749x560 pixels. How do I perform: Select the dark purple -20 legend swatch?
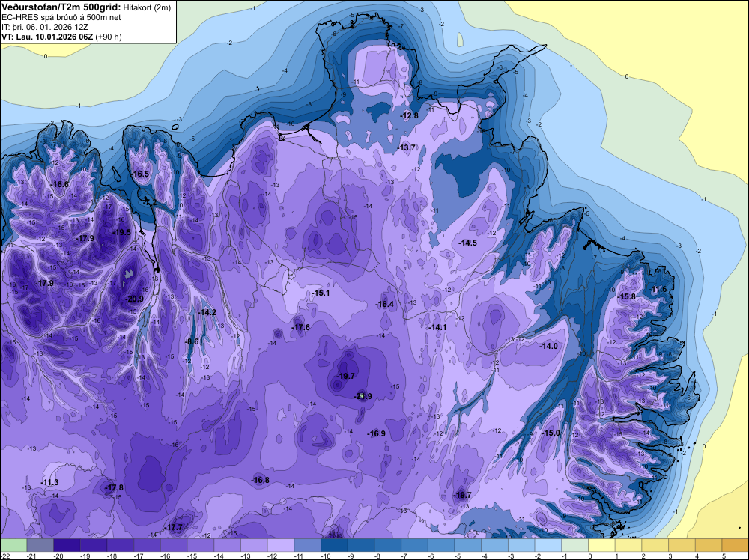(x=67, y=545)
